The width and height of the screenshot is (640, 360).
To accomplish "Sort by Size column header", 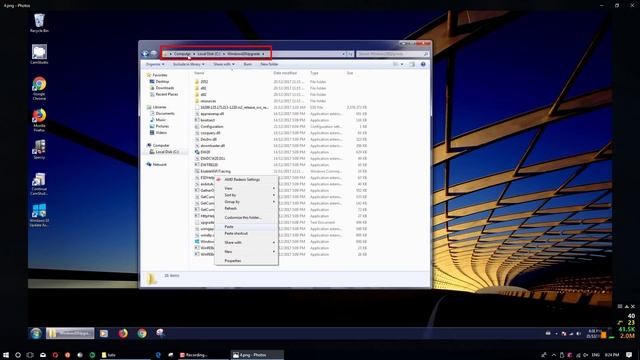I will click(350, 73).
